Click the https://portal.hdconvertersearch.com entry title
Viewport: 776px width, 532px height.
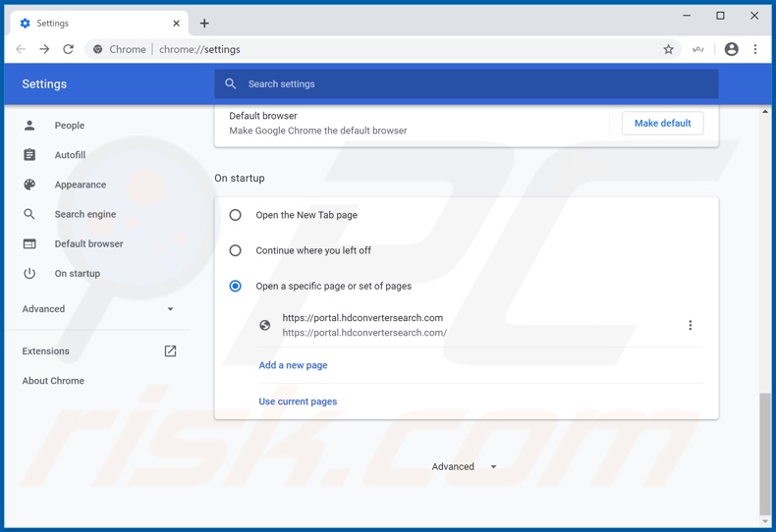point(362,317)
